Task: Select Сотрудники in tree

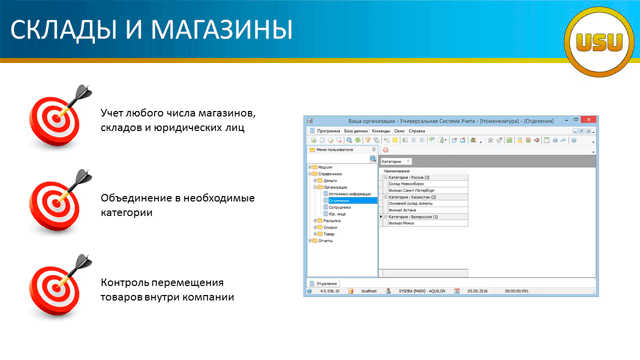Action: tap(340, 207)
